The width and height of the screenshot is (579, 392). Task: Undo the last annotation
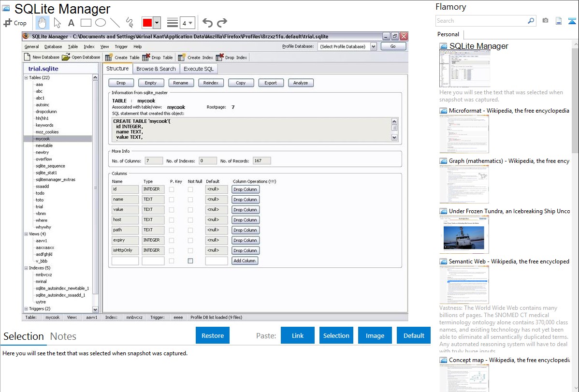[x=207, y=23]
